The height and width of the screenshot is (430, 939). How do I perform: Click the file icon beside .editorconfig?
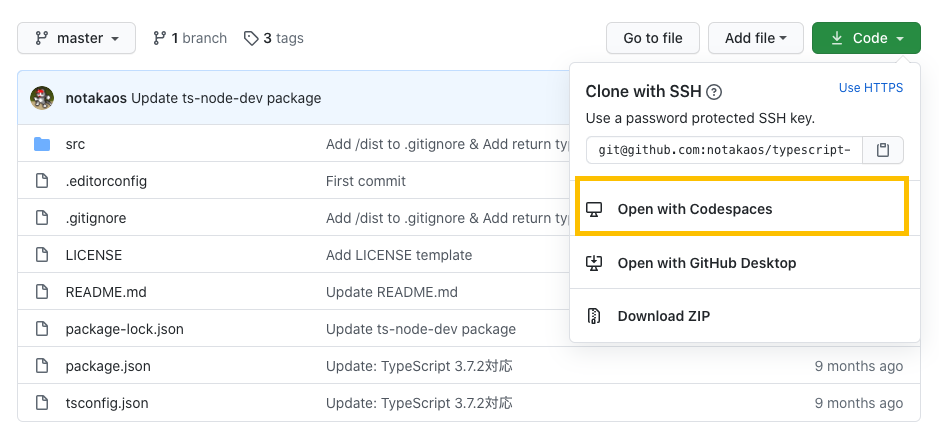[42, 181]
